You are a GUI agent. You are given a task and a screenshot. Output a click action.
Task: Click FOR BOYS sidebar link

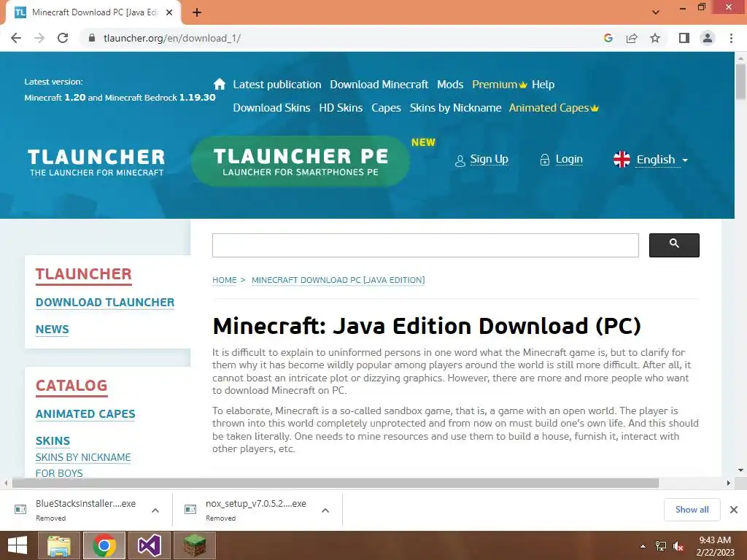[x=59, y=473]
